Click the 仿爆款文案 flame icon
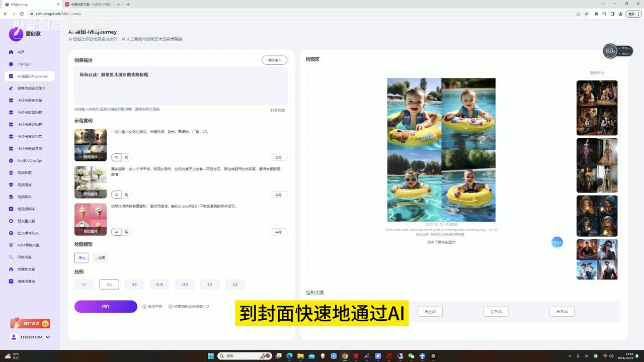Screen dimensions: 644x362 click(x=11, y=269)
